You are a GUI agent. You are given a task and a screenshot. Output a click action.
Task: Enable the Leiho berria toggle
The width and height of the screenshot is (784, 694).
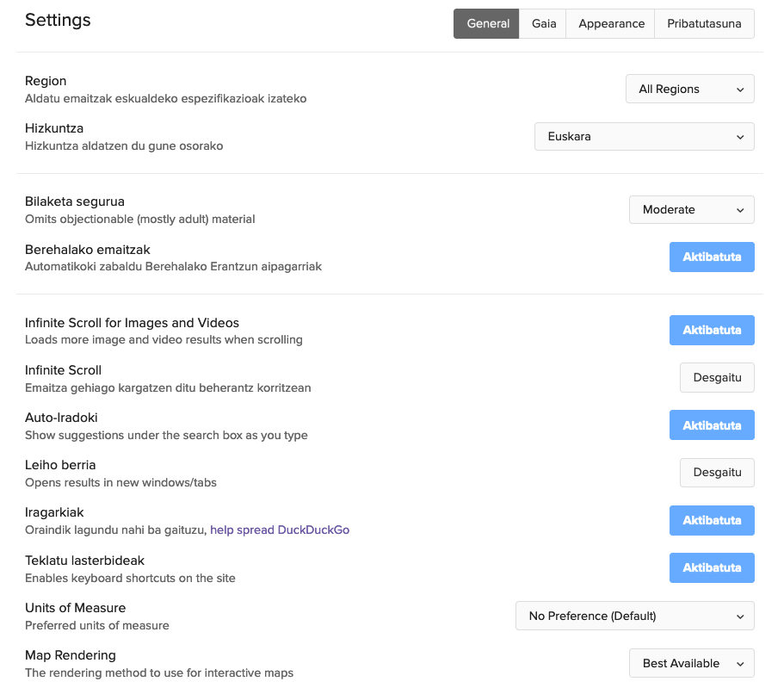click(717, 473)
